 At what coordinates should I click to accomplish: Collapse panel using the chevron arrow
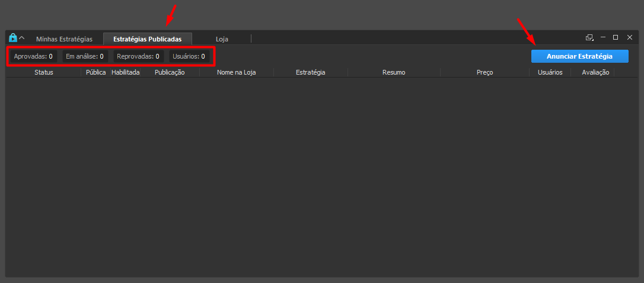coord(22,38)
